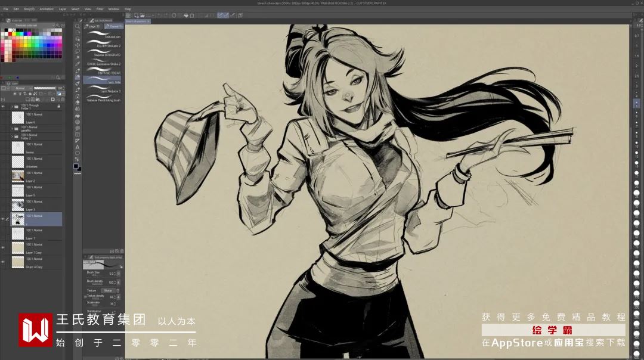
Task: Click the trash icon in the sub tool panel
Action: 122,251
